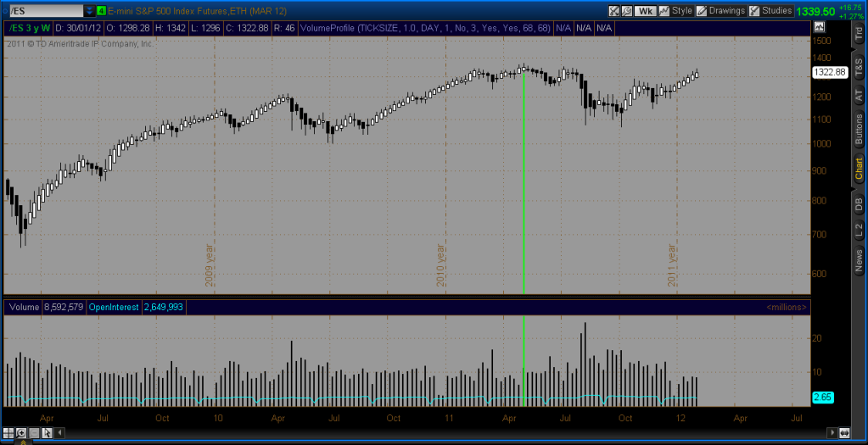The width and height of the screenshot is (868, 445).
Task: Select the pointer cursor icon at bottom left
Action: 48,433
